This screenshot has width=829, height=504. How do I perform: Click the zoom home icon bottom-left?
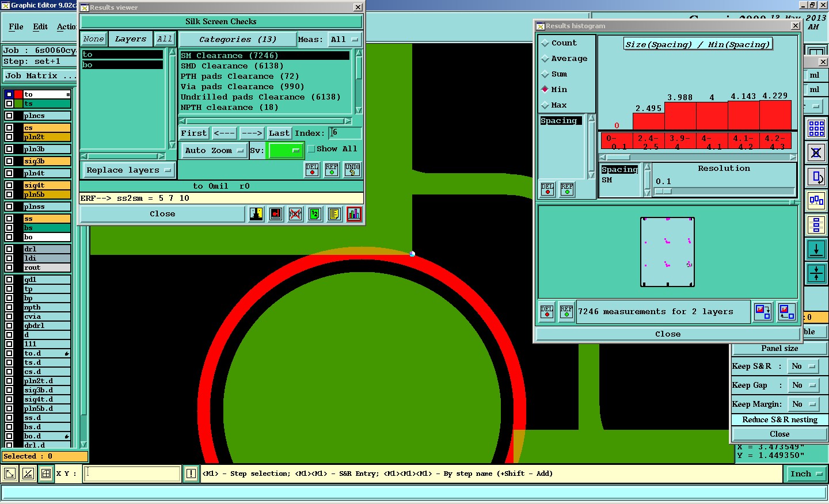(10, 474)
